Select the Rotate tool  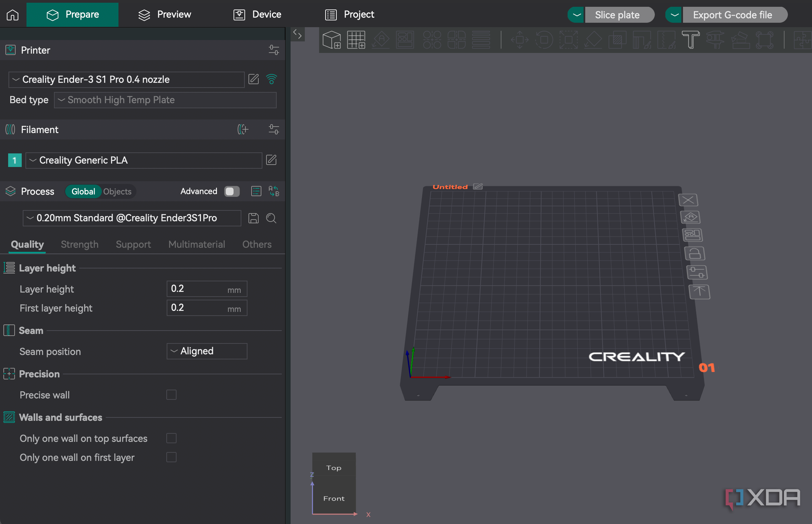coord(544,40)
